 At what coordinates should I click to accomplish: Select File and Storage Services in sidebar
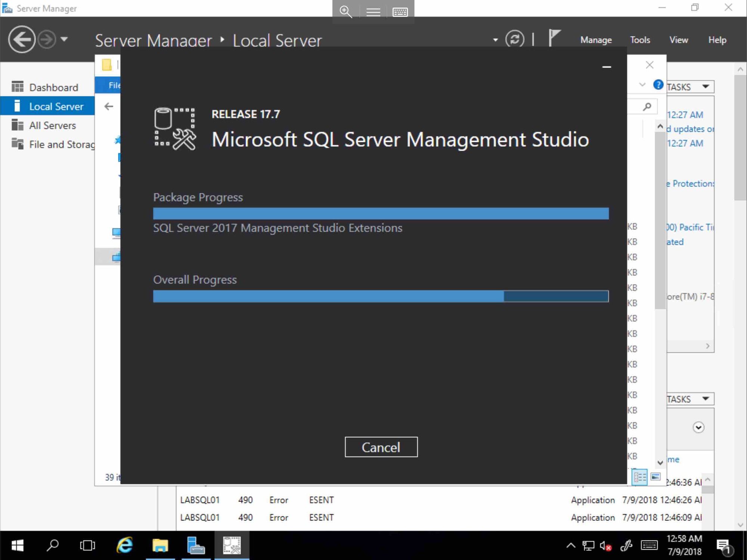47,144
